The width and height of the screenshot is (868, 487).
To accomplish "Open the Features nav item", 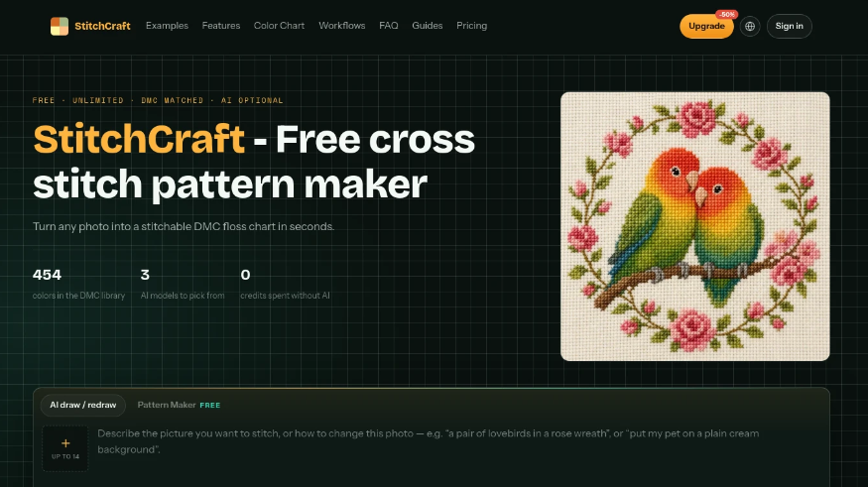I will point(221,26).
